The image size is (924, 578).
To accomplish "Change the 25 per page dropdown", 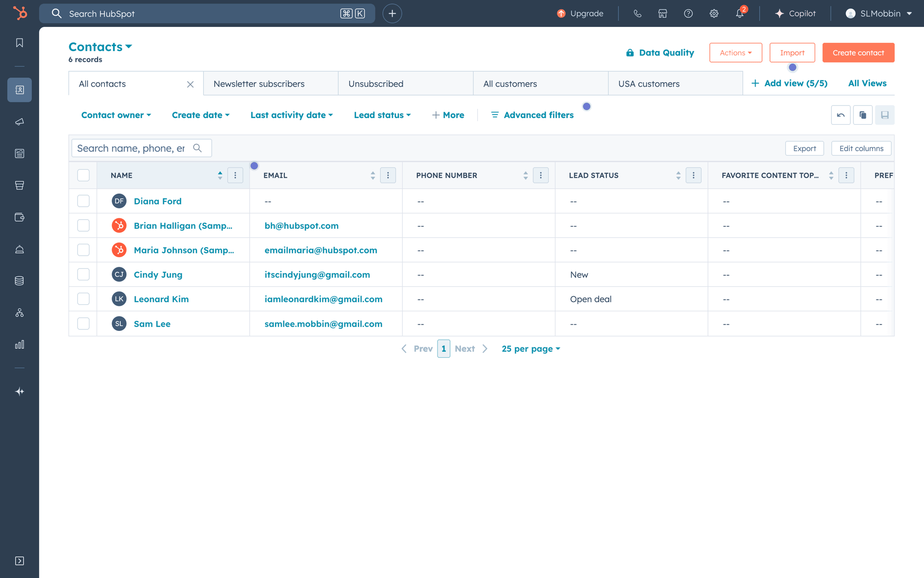I will (x=531, y=349).
